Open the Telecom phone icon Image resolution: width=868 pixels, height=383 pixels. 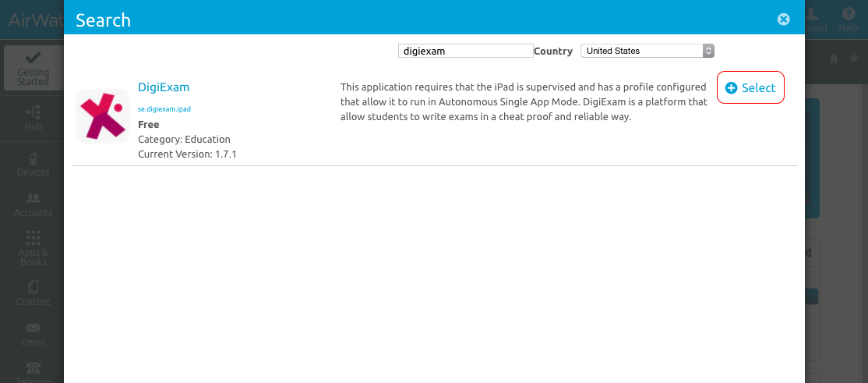point(34,367)
